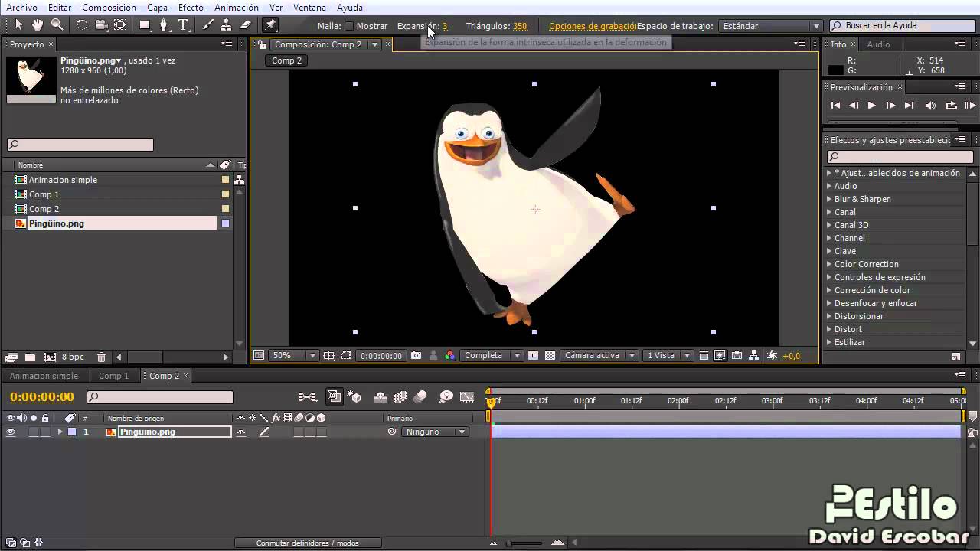Enable the Malla Mostrar checkbox

click(349, 26)
